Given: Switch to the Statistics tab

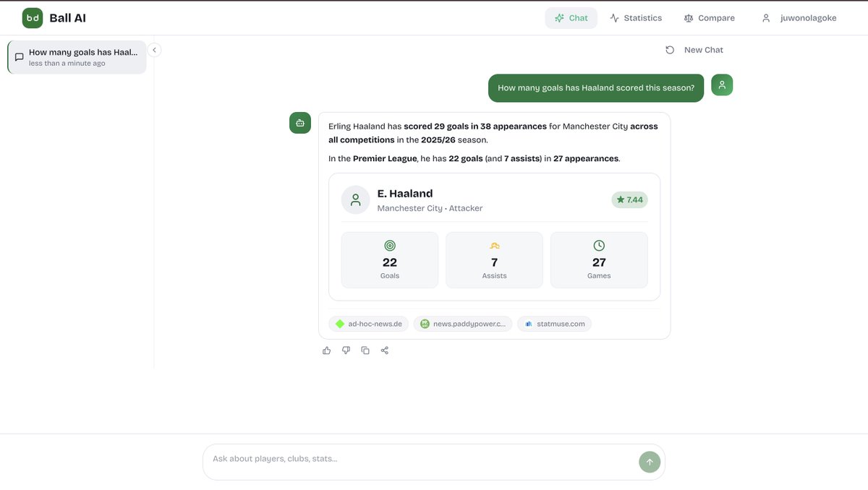Looking at the screenshot, I should coord(636,18).
